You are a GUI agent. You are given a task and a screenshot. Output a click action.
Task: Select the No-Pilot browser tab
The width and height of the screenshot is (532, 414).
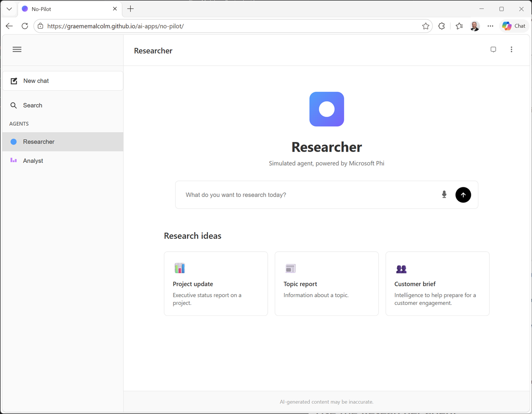[70, 9]
